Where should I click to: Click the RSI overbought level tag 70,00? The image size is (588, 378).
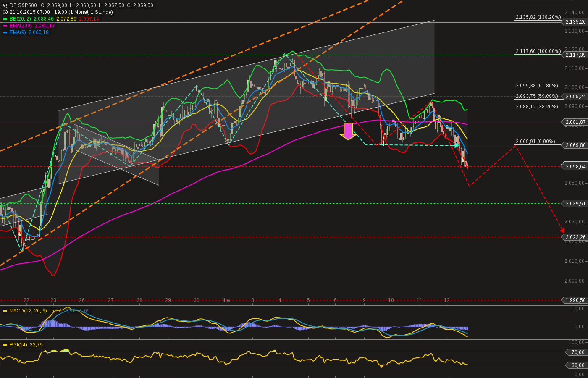(x=577, y=352)
